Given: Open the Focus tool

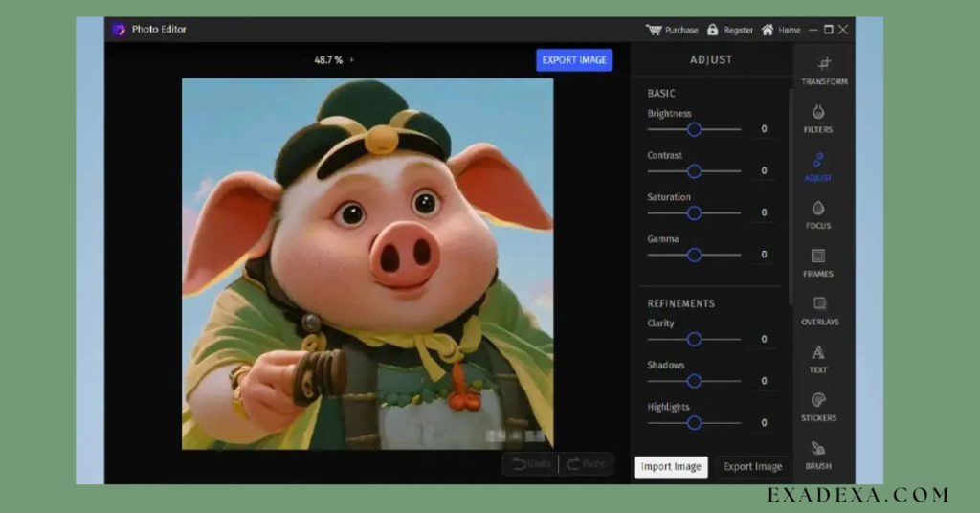Looking at the screenshot, I should 818,213.
